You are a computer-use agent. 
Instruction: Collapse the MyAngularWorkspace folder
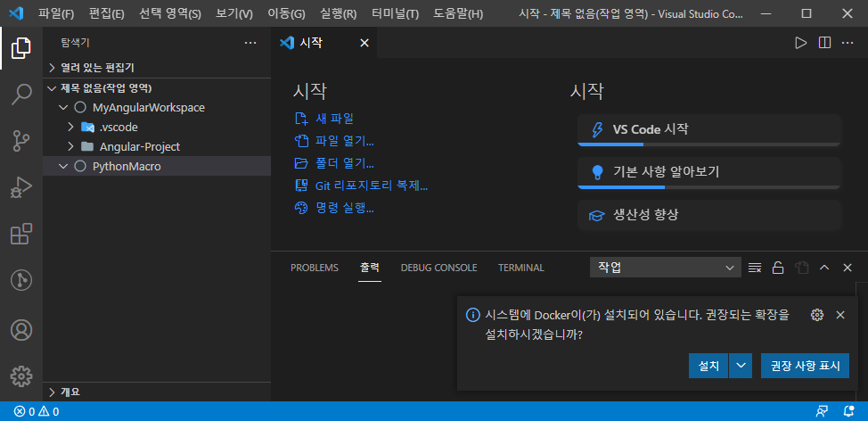[x=62, y=107]
